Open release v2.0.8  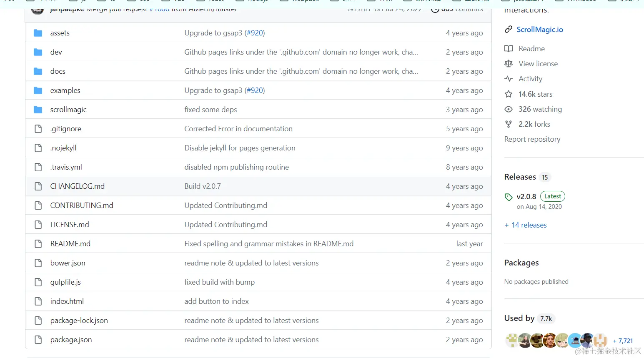tap(526, 197)
